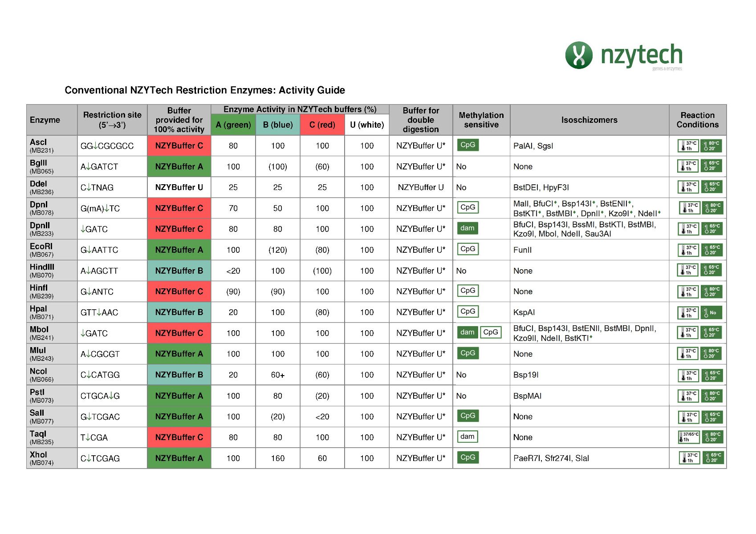Click the 80°C 20' inactivation icon for AscI
This screenshot has width=756, height=534.
coord(711,146)
